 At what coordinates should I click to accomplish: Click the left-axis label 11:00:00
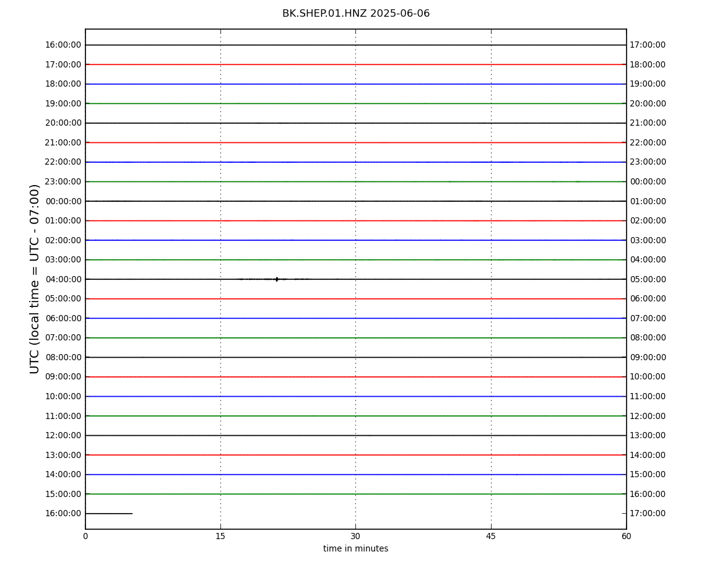63,416
